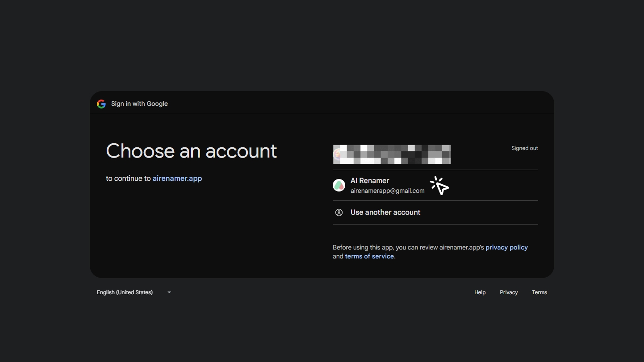The height and width of the screenshot is (362, 644).
Task: Open Privacy from the footer
Action: coord(509,292)
